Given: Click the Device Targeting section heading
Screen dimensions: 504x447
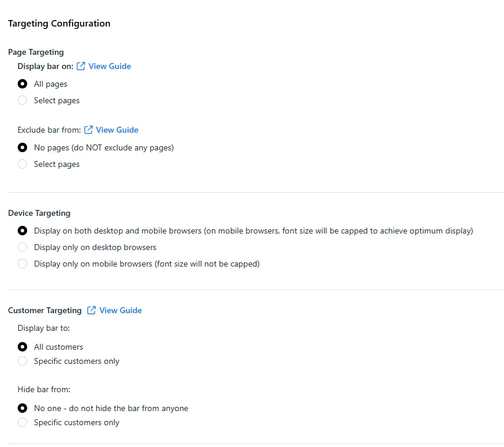Looking at the screenshot, I should click(x=39, y=213).
